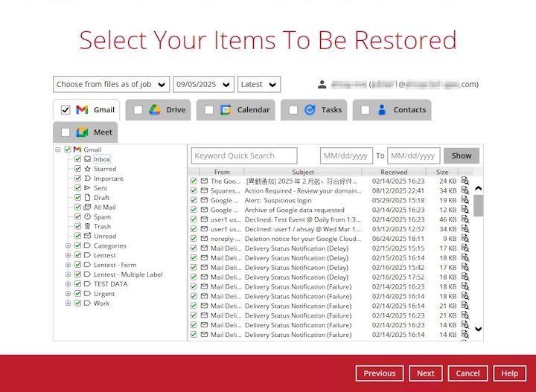Click the scroll up arrow of the email list
536x392 pixels.
pyautogui.click(x=478, y=188)
